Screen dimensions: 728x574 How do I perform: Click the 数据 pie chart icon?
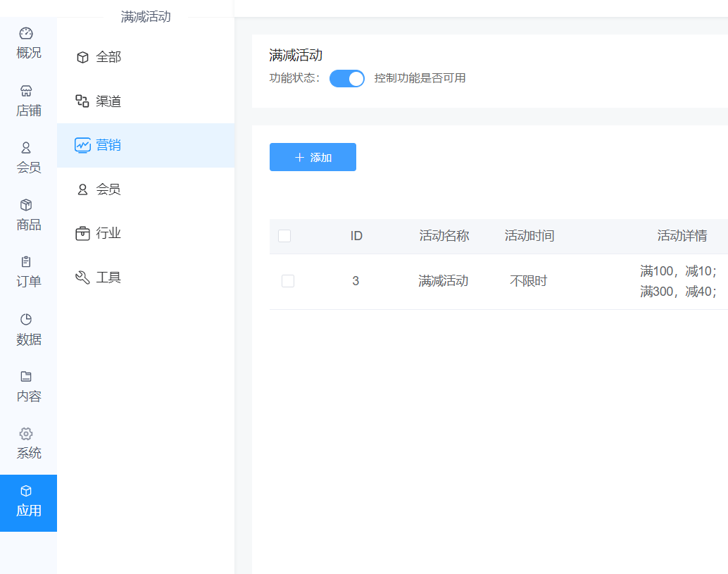26,319
